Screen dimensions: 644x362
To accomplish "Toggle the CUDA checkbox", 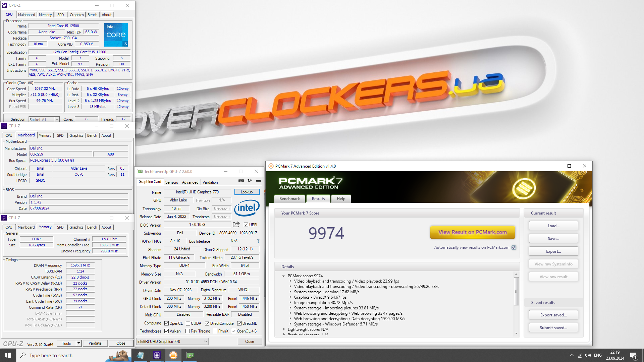I will (x=188, y=323).
